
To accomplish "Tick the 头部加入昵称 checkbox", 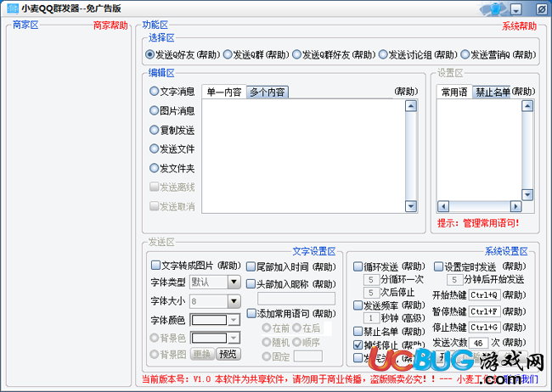I will point(251,284).
